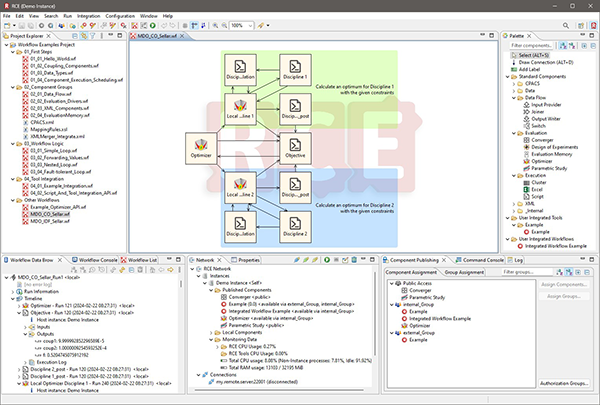Select the Optimizer component in Palette
The height and width of the screenshot is (405, 600).
pos(538,161)
